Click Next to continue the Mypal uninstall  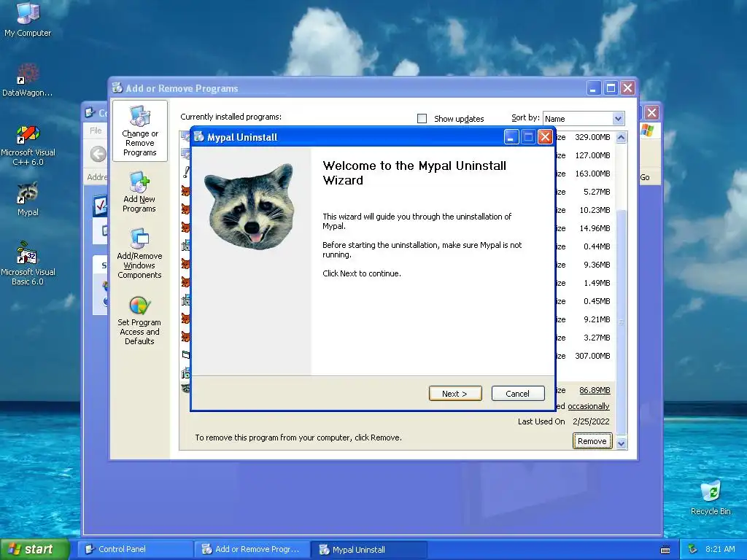(x=455, y=393)
